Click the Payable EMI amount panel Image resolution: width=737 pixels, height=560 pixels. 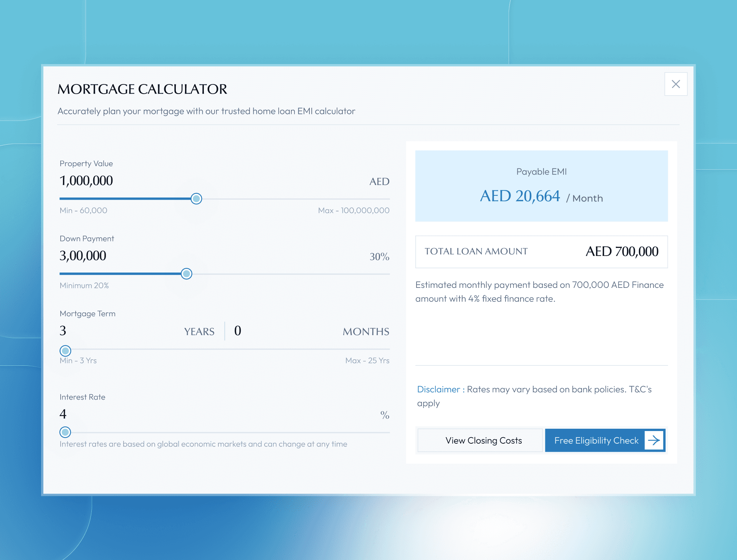(x=541, y=186)
